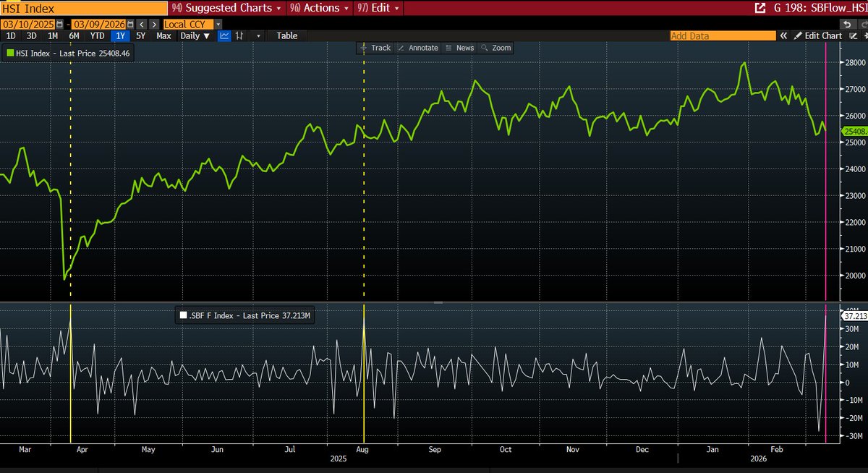This screenshot has width=868, height=473.
Task: Click the 40M flow axis label
Action: [851, 311]
